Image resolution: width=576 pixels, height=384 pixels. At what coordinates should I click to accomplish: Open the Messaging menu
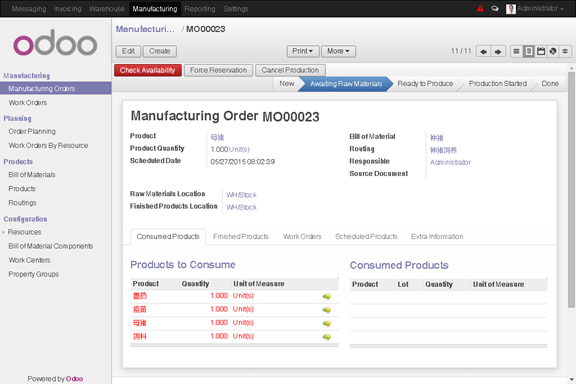coord(29,9)
